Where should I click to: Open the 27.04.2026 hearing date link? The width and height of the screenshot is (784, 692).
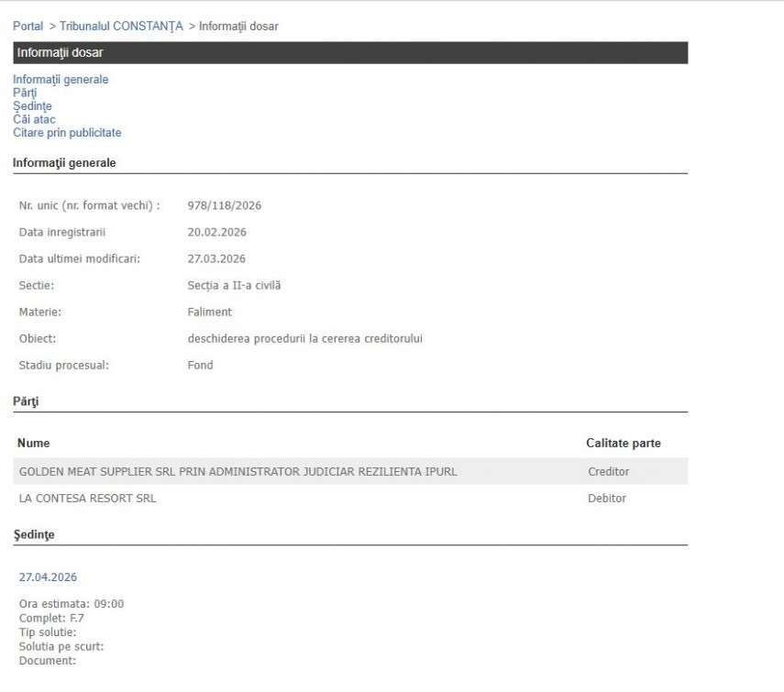click(48, 577)
